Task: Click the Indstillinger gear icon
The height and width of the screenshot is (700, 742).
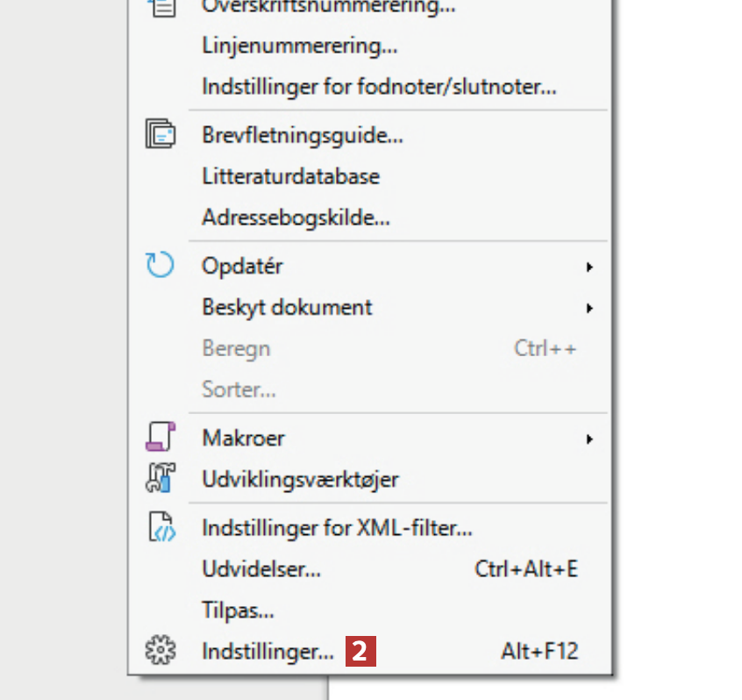Action: click(161, 652)
